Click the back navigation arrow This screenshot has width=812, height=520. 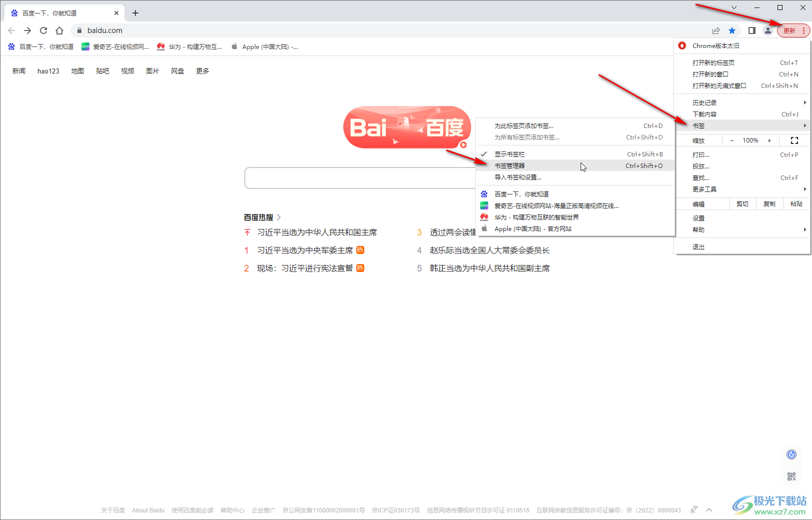11,30
